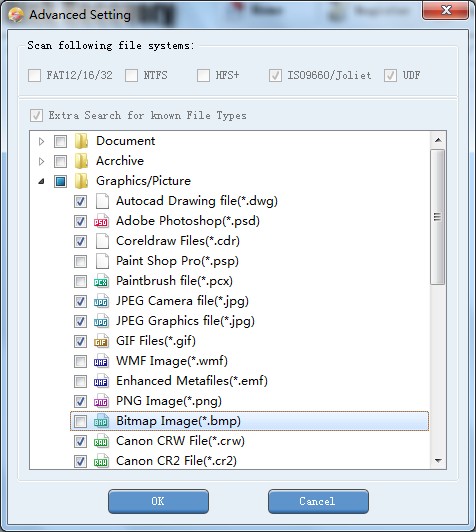Viewport: 476px width, 532px height.
Task: Click the Graphics/Picture folder icon
Action: point(81,181)
